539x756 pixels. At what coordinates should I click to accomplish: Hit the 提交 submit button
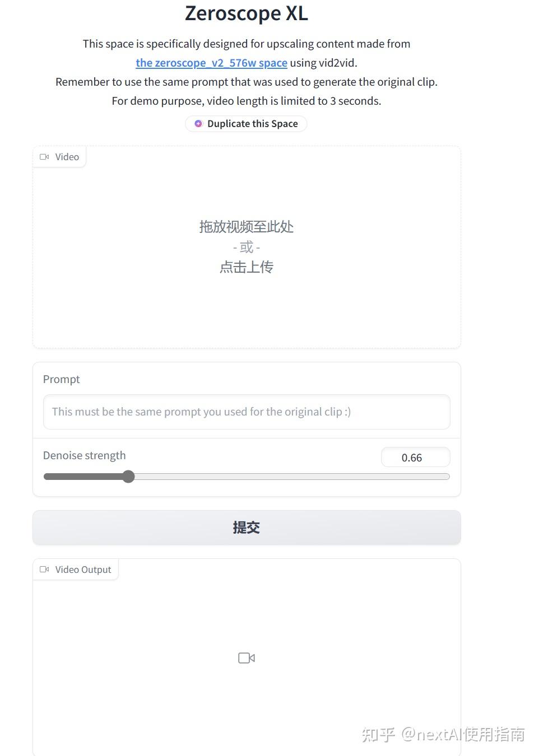tap(246, 527)
